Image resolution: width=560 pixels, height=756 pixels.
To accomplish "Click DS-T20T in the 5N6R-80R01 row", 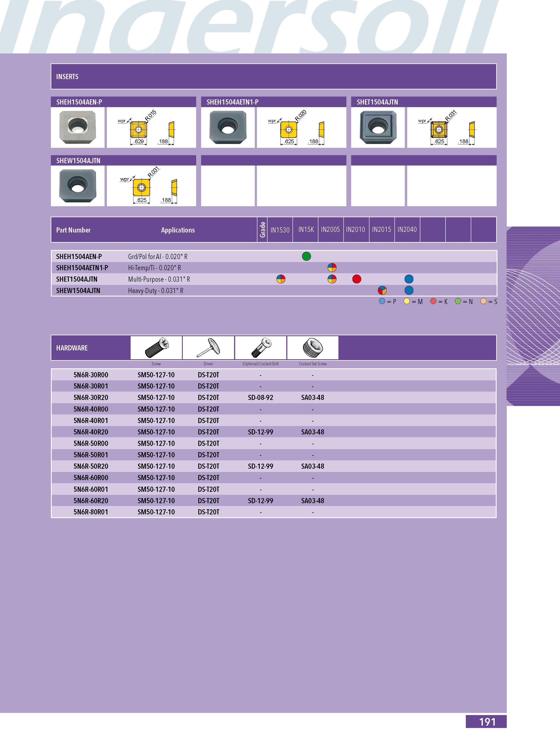I will [x=208, y=512].
